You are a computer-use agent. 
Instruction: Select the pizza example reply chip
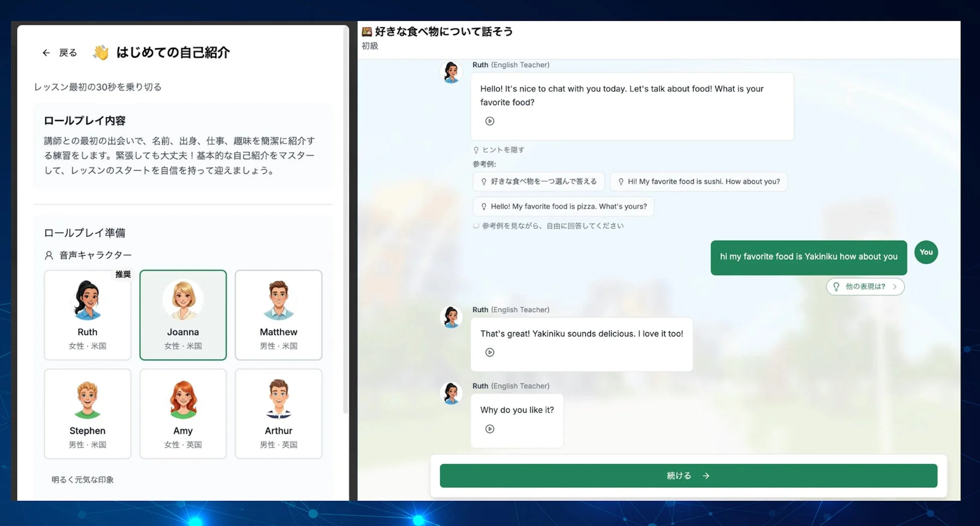562,206
